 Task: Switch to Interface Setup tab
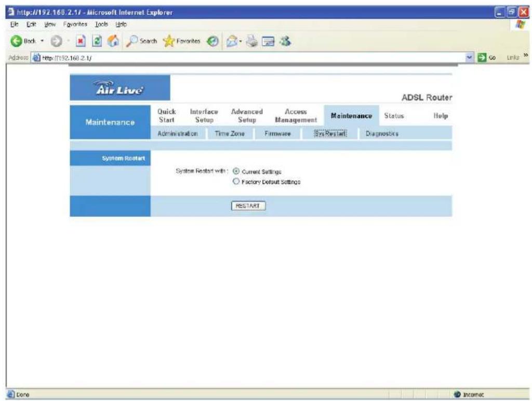point(204,116)
